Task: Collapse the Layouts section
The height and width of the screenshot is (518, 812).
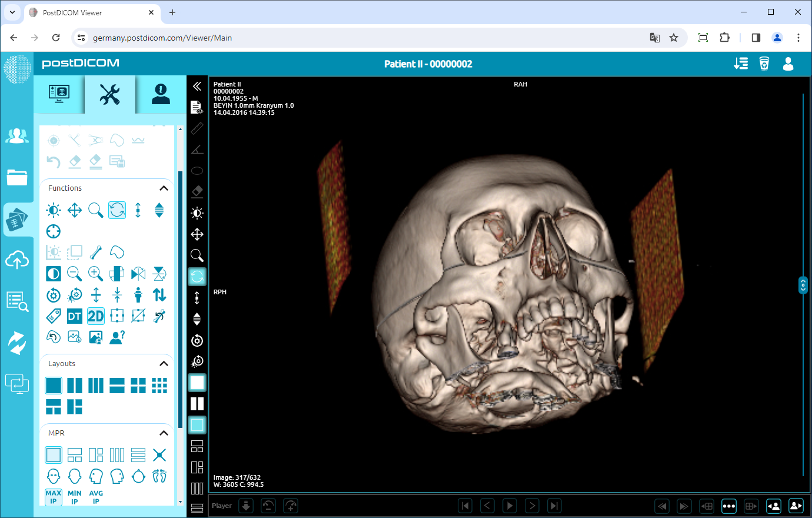Action: click(x=164, y=363)
